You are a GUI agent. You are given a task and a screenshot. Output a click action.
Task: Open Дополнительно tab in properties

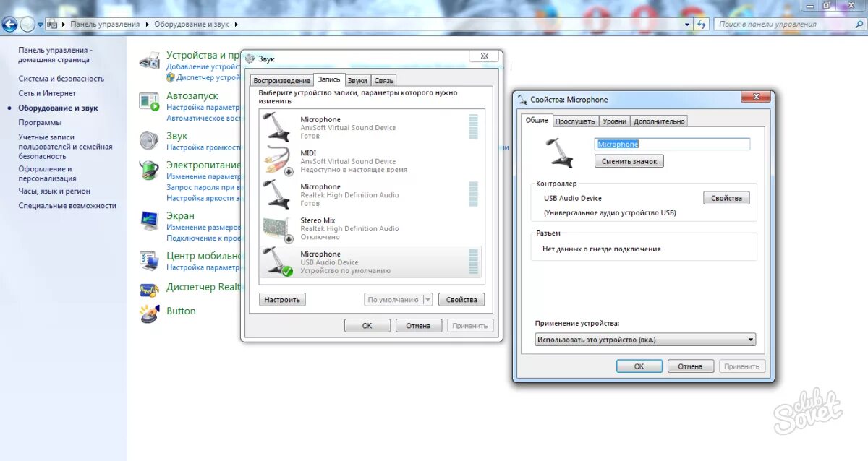(659, 121)
